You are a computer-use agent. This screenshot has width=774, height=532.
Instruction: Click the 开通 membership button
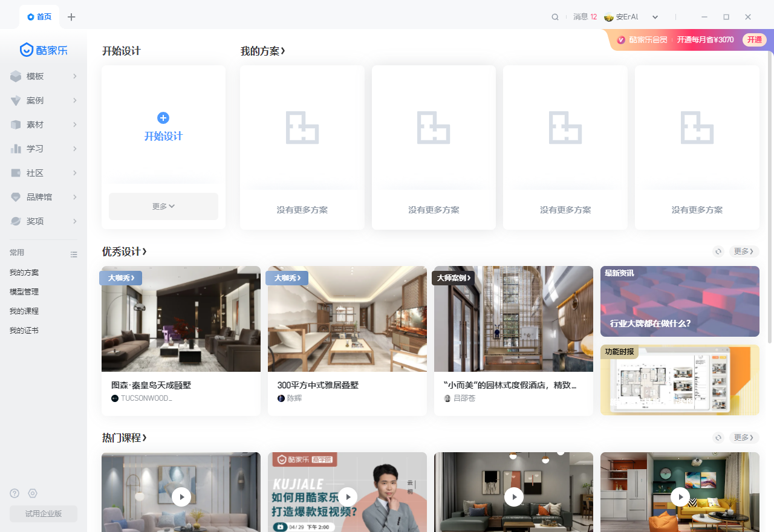tap(754, 40)
